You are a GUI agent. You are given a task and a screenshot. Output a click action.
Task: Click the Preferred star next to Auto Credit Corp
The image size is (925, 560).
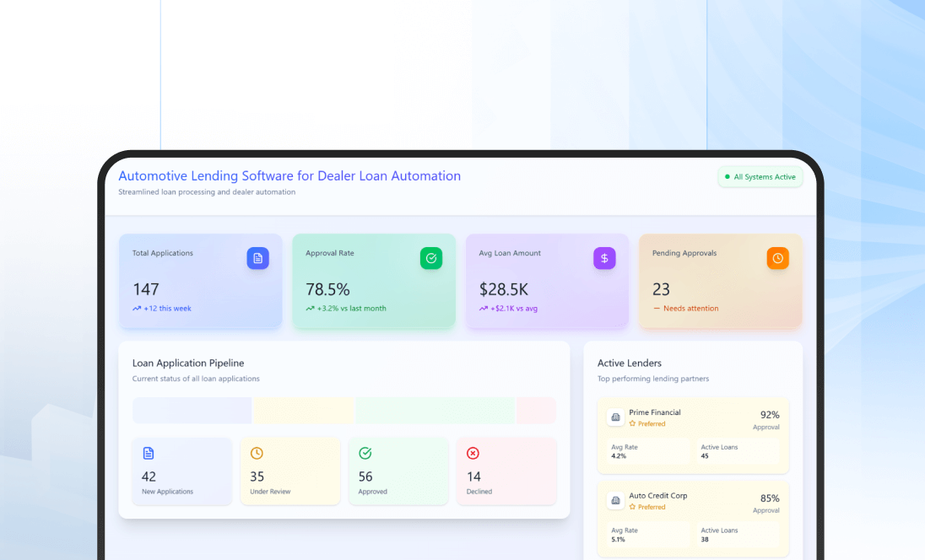pos(632,508)
